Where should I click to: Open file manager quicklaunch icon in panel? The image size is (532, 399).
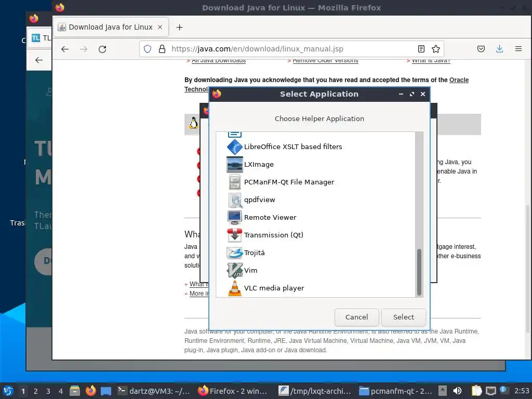(x=75, y=391)
